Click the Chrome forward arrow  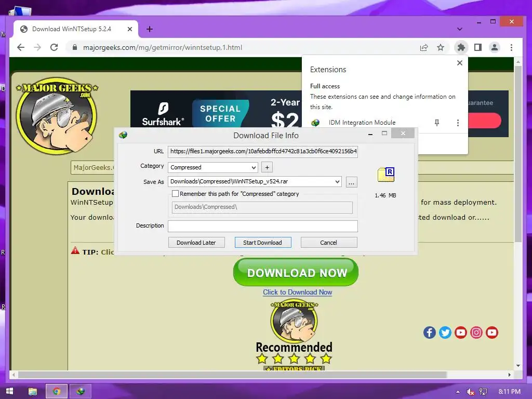pos(37,47)
